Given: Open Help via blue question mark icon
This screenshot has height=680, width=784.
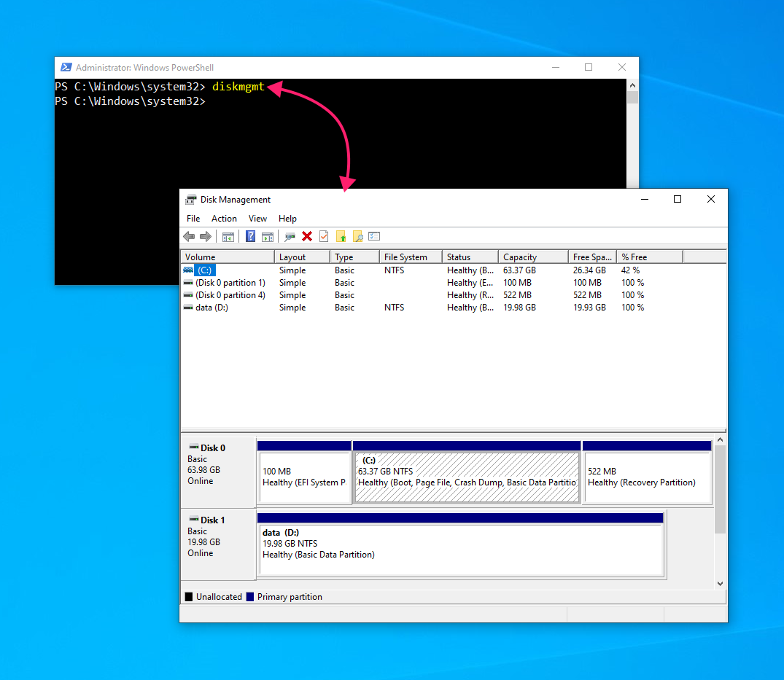Looking at the screenshot, I should click(x=250, y=236).
